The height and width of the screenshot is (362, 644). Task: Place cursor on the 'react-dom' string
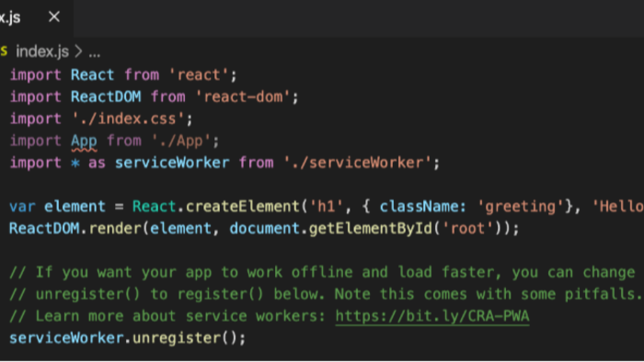pos(243,96)
